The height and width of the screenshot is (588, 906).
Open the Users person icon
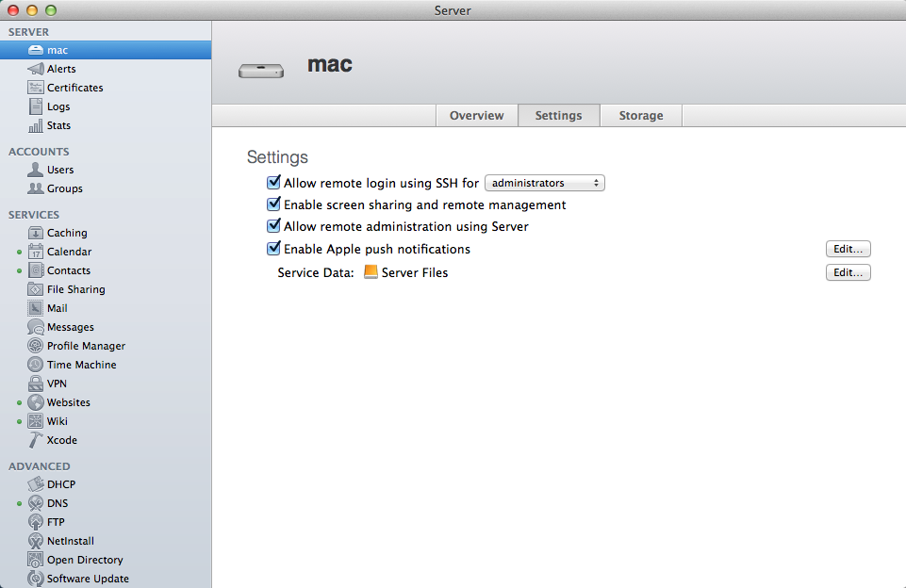coord(36,170)
